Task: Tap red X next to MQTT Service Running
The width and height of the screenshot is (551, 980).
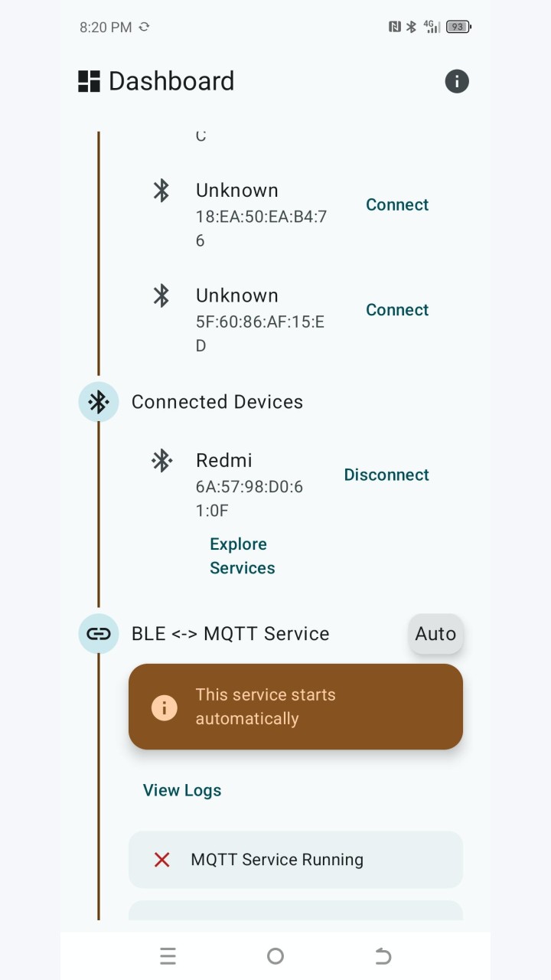Action: pyautogui.click(x=161, y=860)
